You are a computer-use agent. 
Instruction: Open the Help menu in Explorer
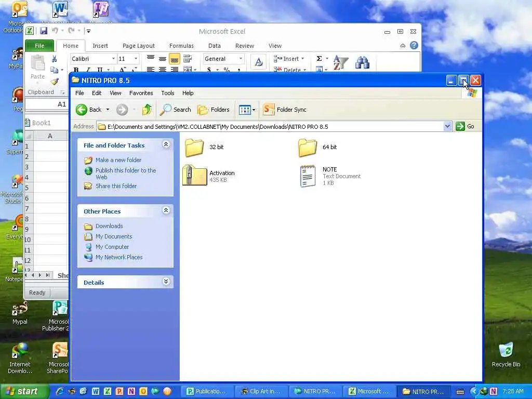pos(188,93)
